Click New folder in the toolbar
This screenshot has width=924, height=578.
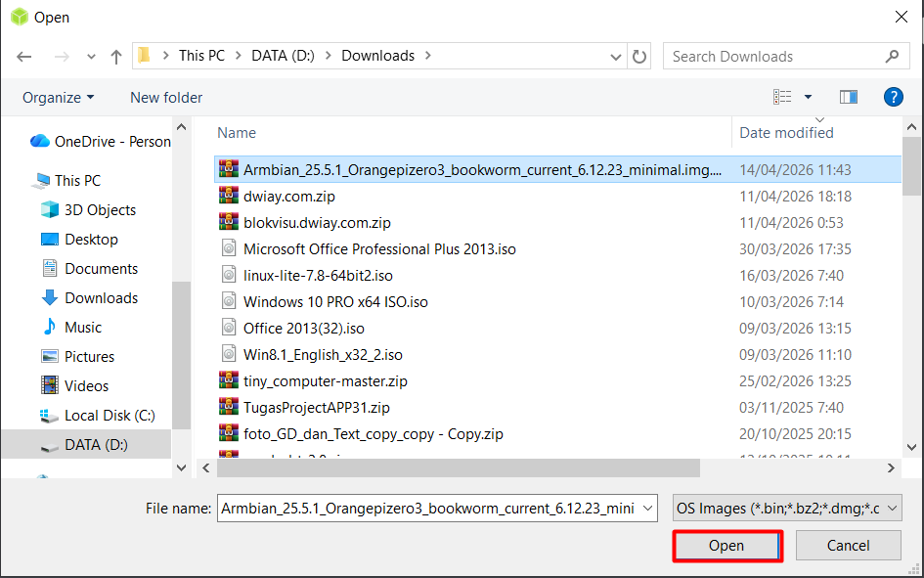tap(166, 98)
